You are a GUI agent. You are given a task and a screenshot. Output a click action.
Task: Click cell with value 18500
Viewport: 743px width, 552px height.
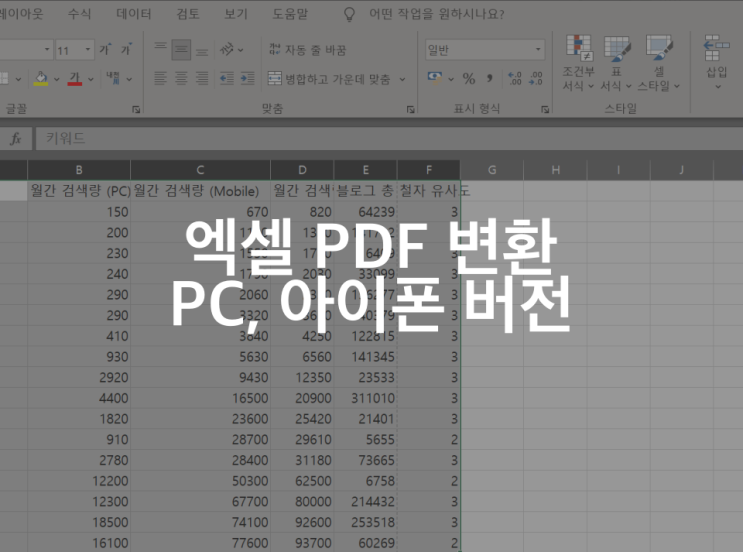point(79,522)
